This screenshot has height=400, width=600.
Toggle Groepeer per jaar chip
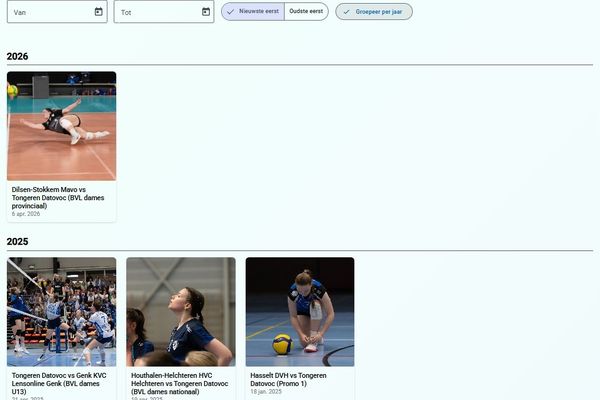tap(374, 11)
